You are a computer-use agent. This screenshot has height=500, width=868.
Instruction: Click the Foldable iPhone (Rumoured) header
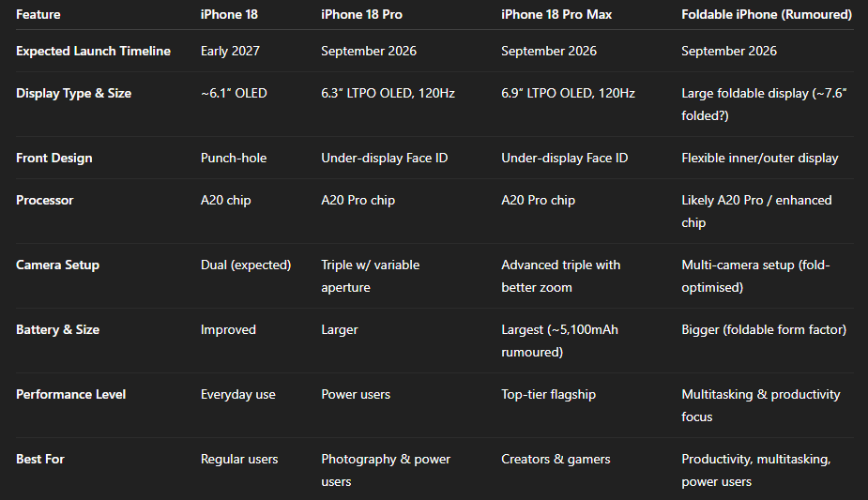[767, 15]
